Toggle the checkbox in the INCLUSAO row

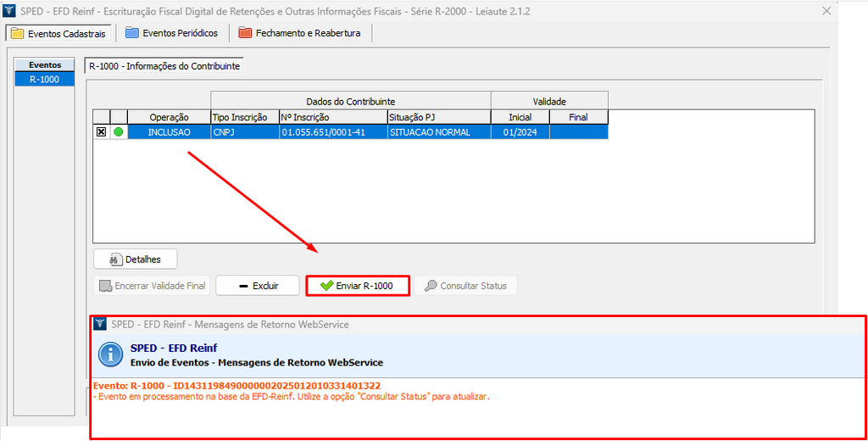[101, 132]
